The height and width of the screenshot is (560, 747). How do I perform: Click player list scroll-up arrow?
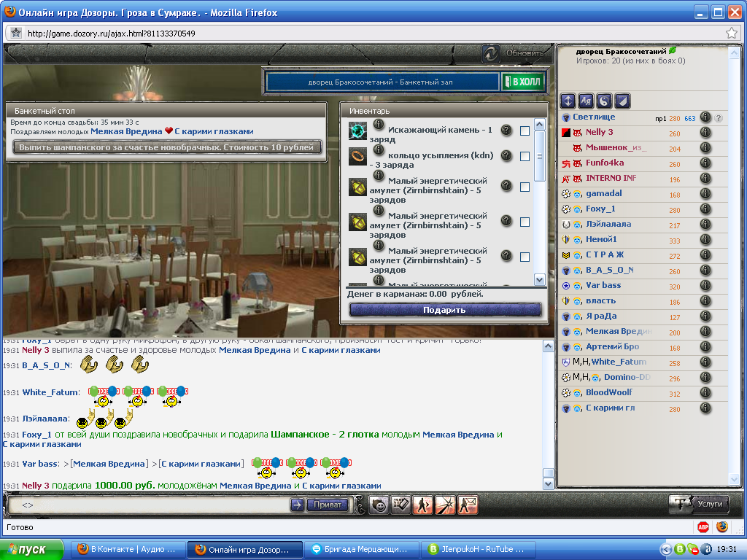click(734, 52)
